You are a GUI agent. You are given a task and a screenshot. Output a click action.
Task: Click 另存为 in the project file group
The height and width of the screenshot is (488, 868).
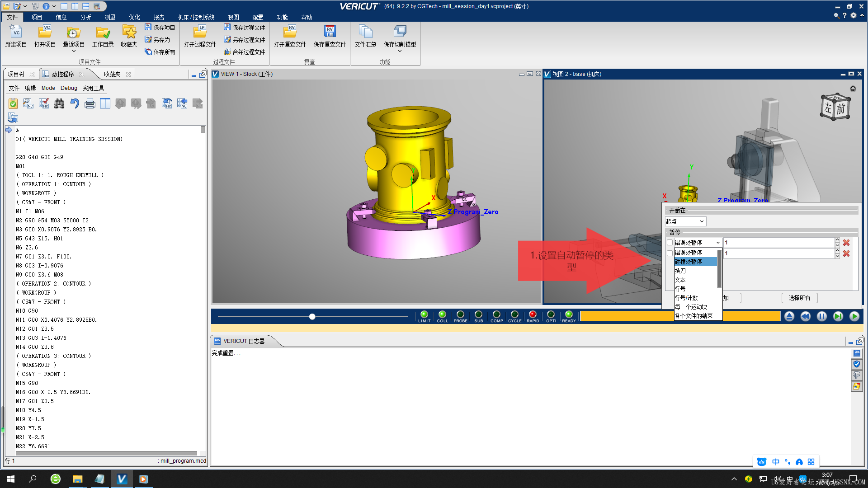tap(157, 40)
